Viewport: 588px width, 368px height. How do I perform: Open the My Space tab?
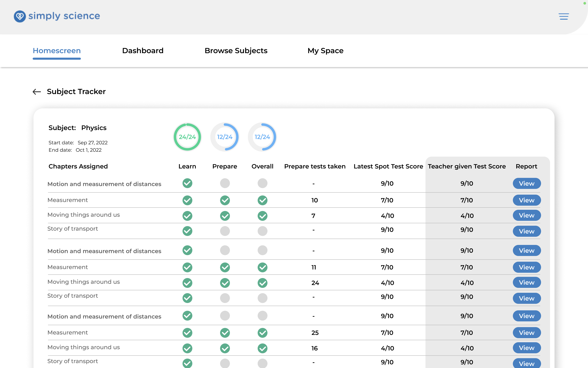point(325,51)
